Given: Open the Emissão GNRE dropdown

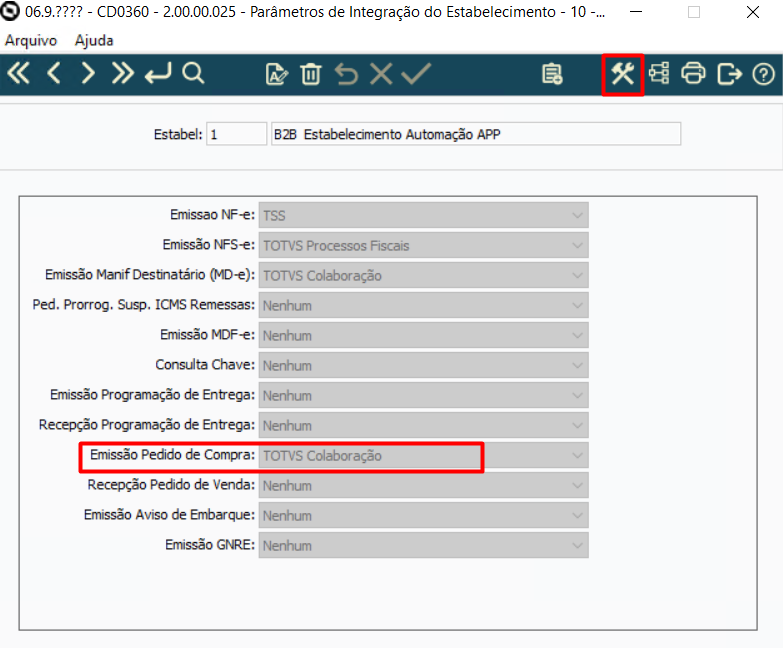Looking at the screenshot, I should pos(423,545).
